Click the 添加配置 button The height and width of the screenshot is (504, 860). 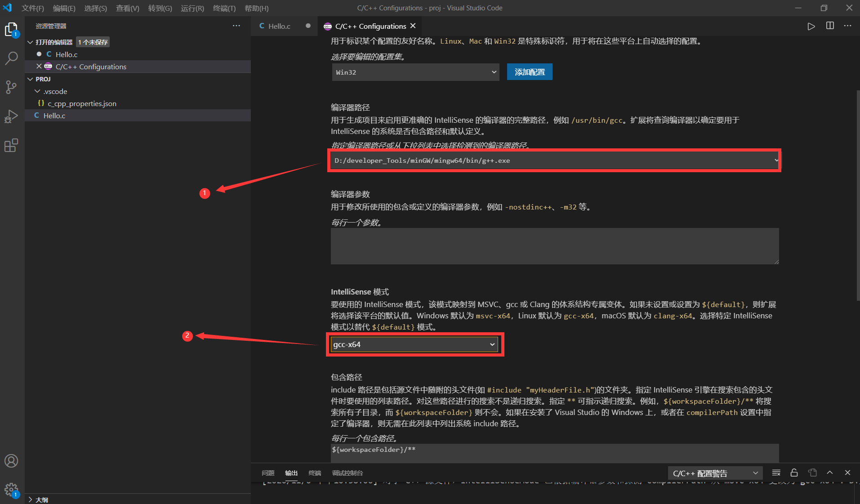click(x=530, y=72)
